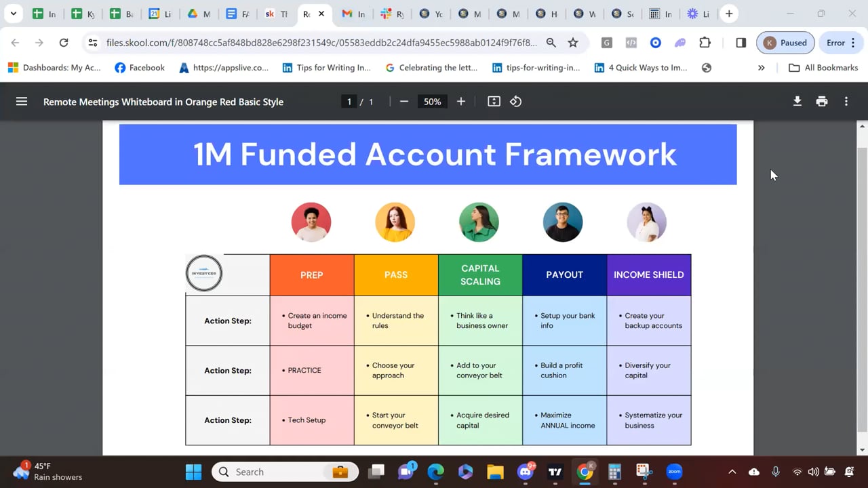Image resolution: width=868 pixels, height=488 pixels.
Task: Click the taskbar Search field
Action: [x=285, y=472]
